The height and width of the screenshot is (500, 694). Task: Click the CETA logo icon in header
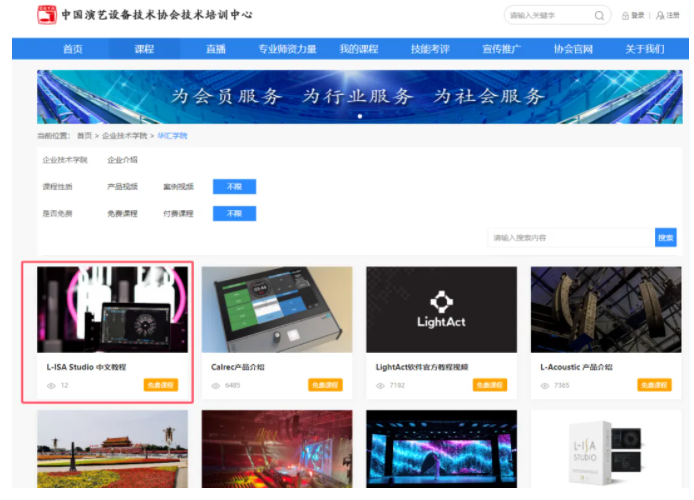[47, 15]
